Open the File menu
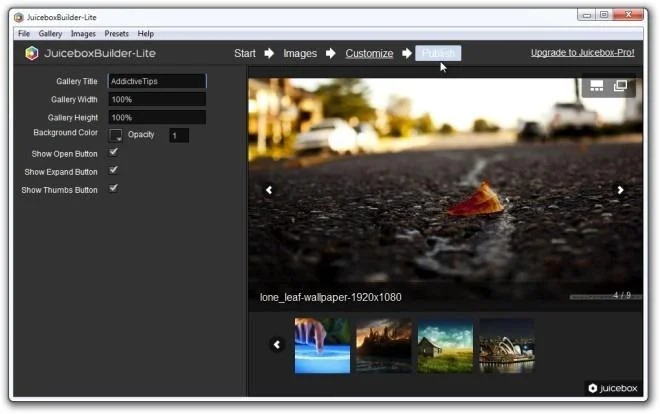This screenshot has width=660, height=414. click(x=24, y=34)
